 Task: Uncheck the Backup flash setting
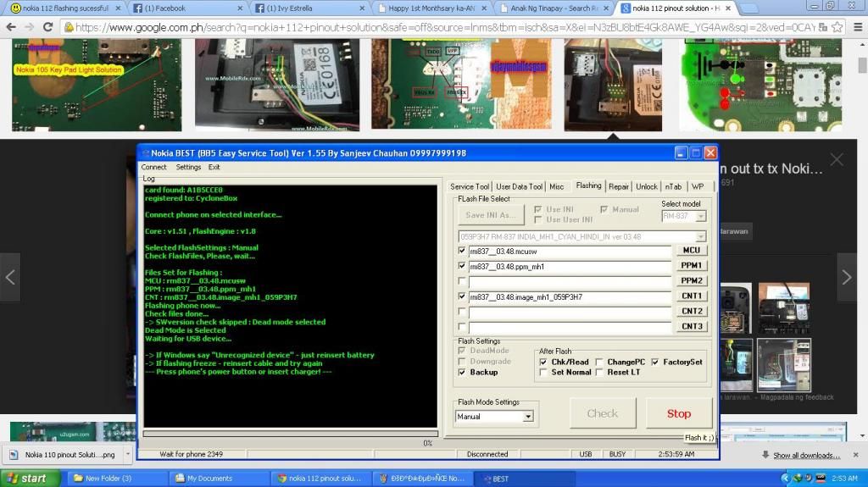click(x=462, y=372)
